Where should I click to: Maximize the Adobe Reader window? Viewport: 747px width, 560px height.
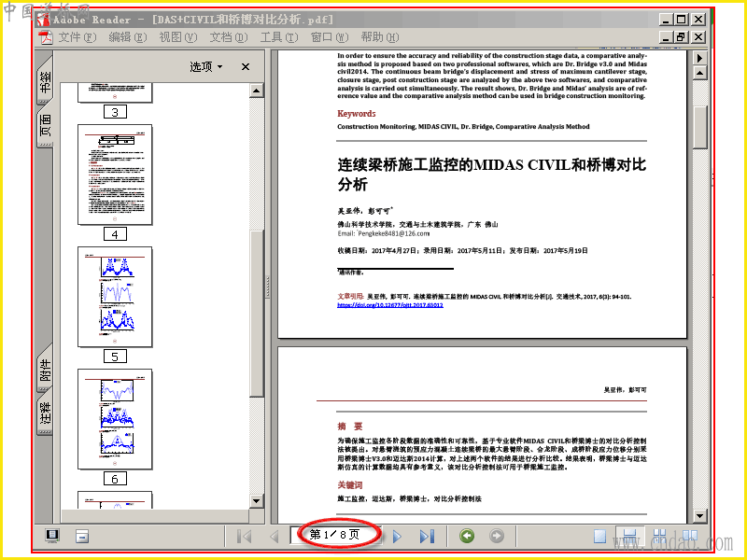coord(682,19)
